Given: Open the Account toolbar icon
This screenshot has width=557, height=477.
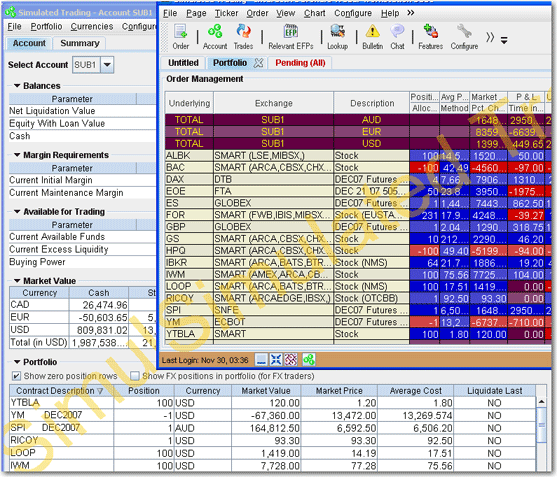Looking at the screenshot, I should click(215, 37).
